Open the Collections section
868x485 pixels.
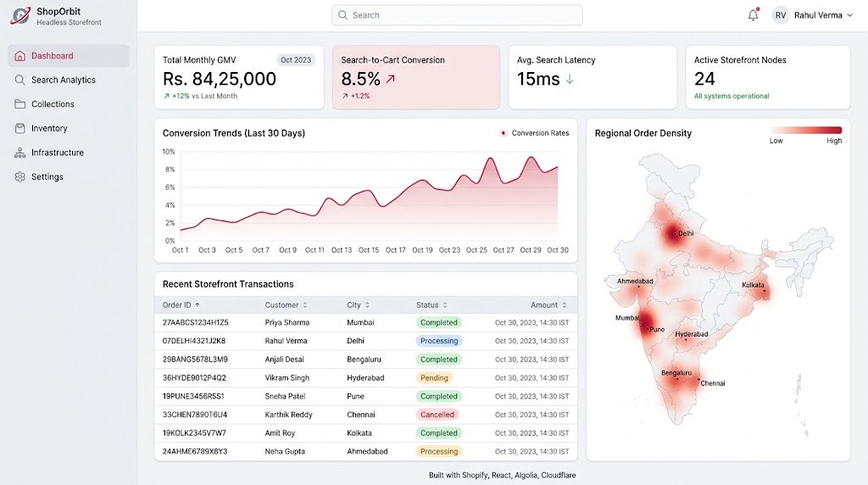click(69, 104)
